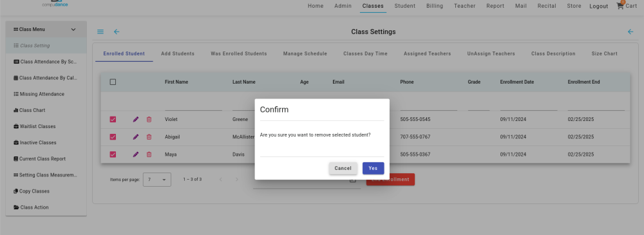Viewport: 644px width, 235px height.
Task: Open the UnAssign Teachers tab
Action: (491, 54)
